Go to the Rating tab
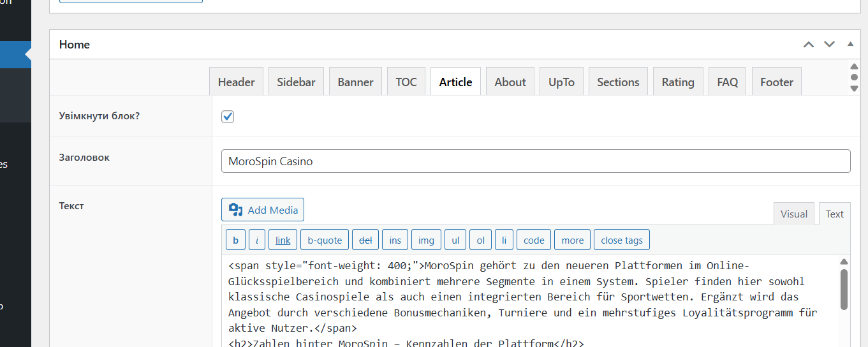868x347 pixels. tap(678, 82)
